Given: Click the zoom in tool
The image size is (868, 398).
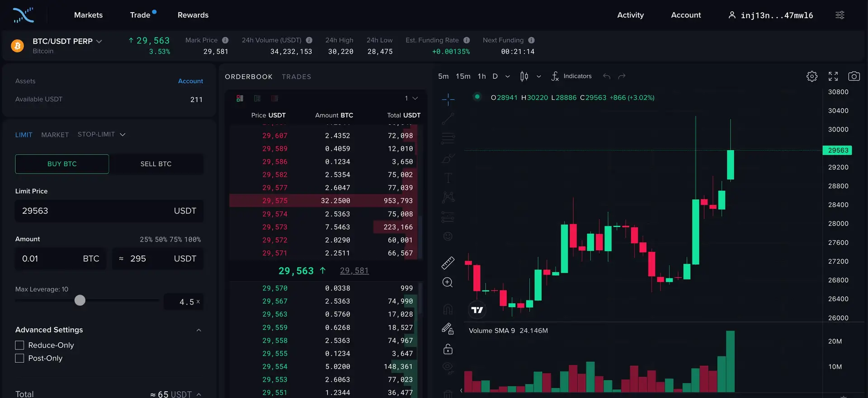Looking at the screenshot, I should pos(448,282).
